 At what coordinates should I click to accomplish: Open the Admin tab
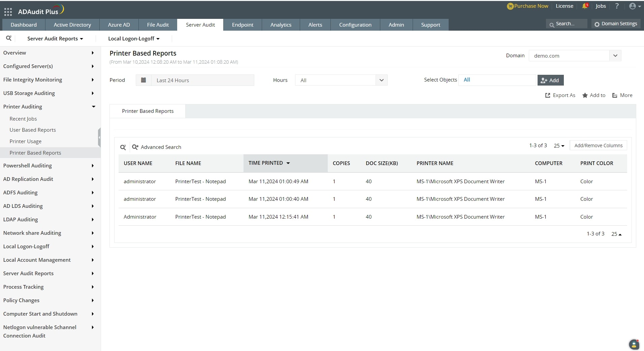coord(396,25)
